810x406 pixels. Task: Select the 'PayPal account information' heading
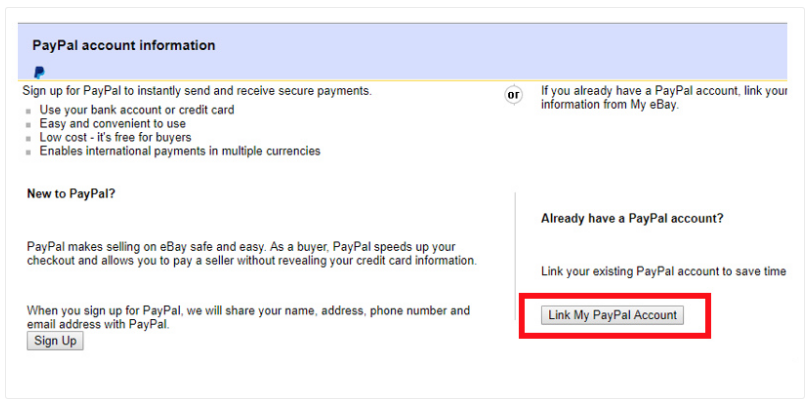[x=123, y=45]
